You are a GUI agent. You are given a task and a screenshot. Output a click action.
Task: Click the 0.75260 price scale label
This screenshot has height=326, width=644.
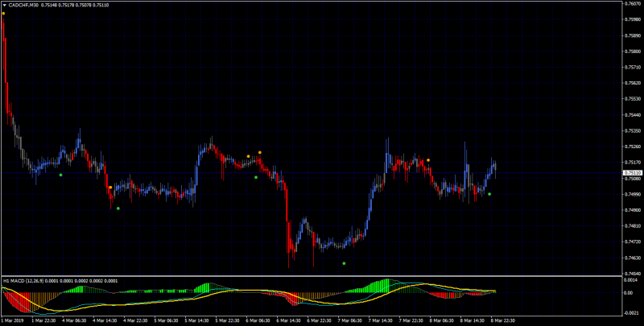pyautogui.click(x=633, y=146)
